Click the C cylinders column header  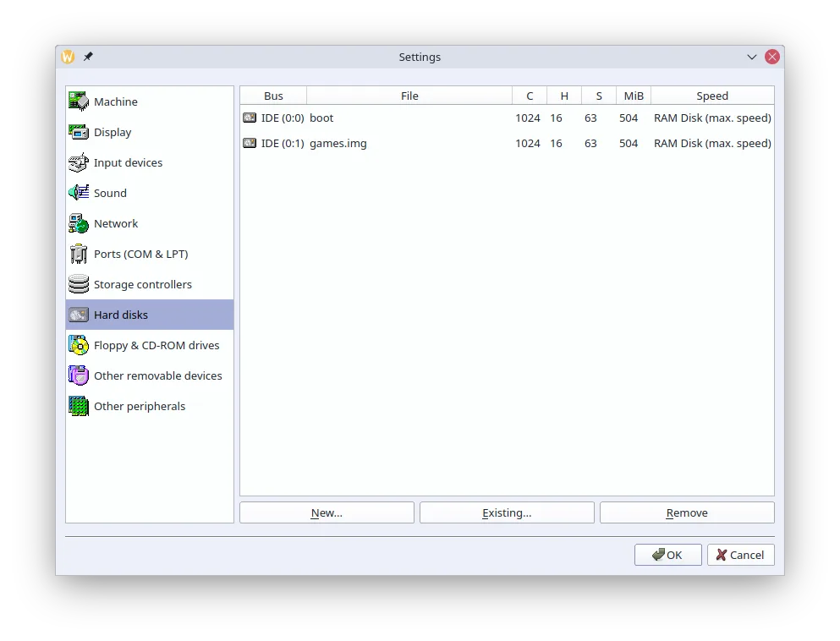530,96
